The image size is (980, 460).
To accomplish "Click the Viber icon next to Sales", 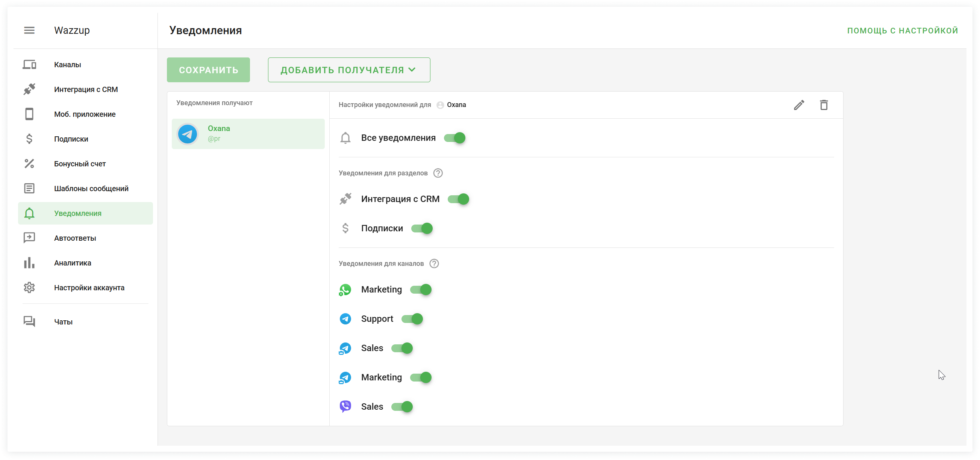I will click(x=345, y=407).
